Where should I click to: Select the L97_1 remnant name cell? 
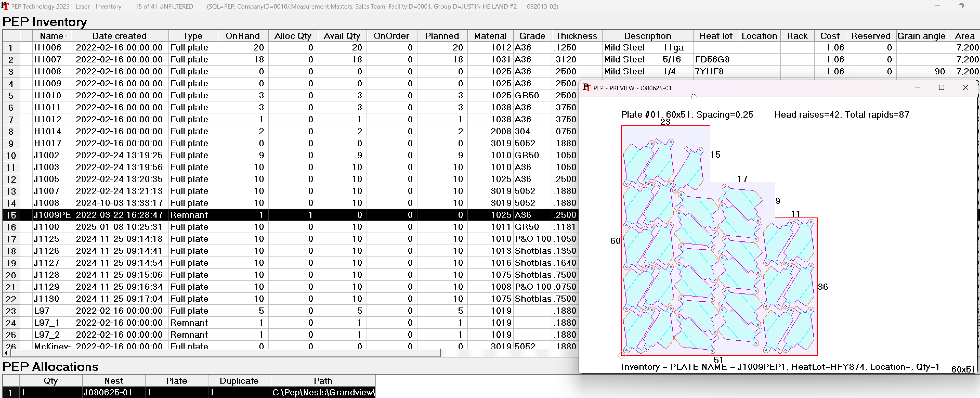[51, 323]
